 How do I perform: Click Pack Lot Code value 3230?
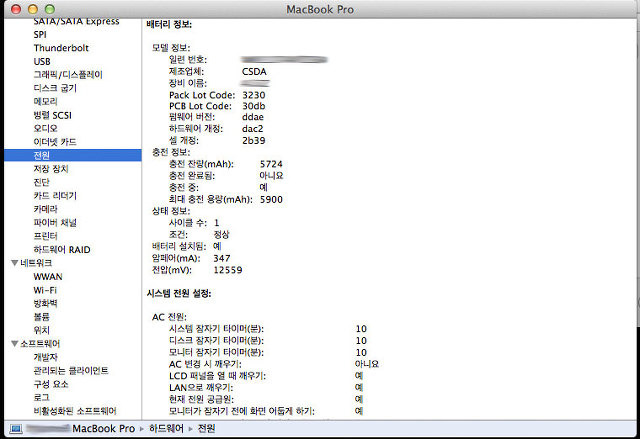(253, 95)
